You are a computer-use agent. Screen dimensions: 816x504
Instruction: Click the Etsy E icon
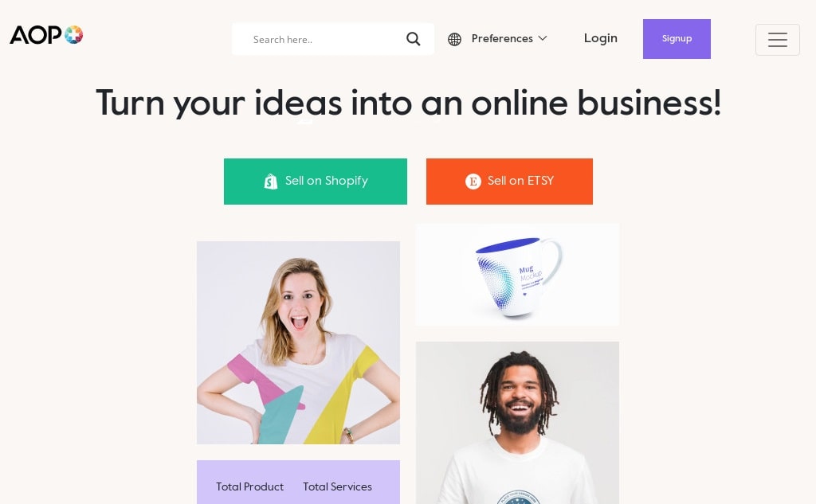tap(473, 182)
